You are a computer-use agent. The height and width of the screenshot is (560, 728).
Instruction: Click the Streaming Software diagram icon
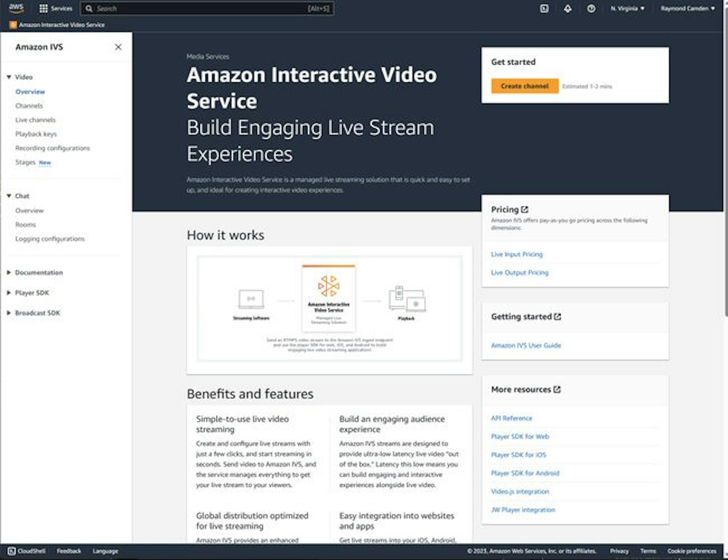(251, 299)
